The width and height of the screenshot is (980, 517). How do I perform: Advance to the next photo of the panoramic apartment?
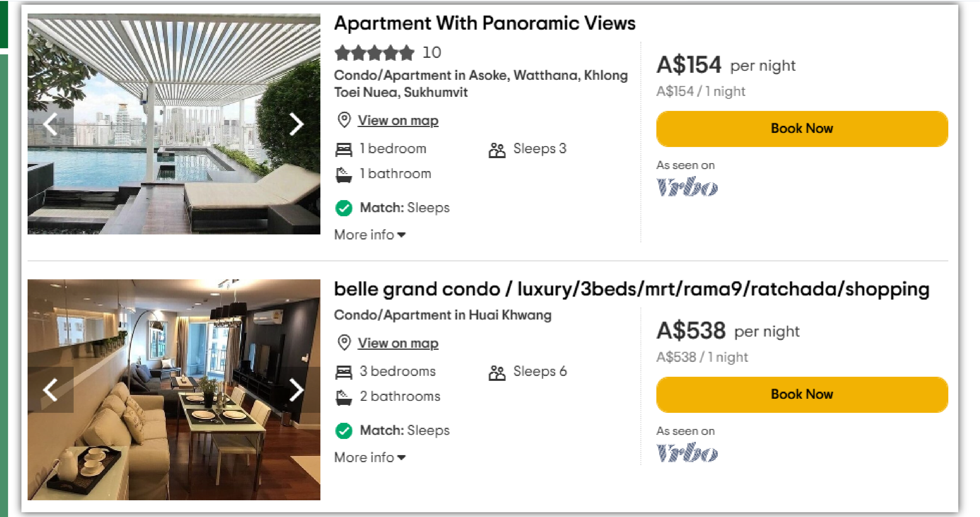(x=298, y=125)
